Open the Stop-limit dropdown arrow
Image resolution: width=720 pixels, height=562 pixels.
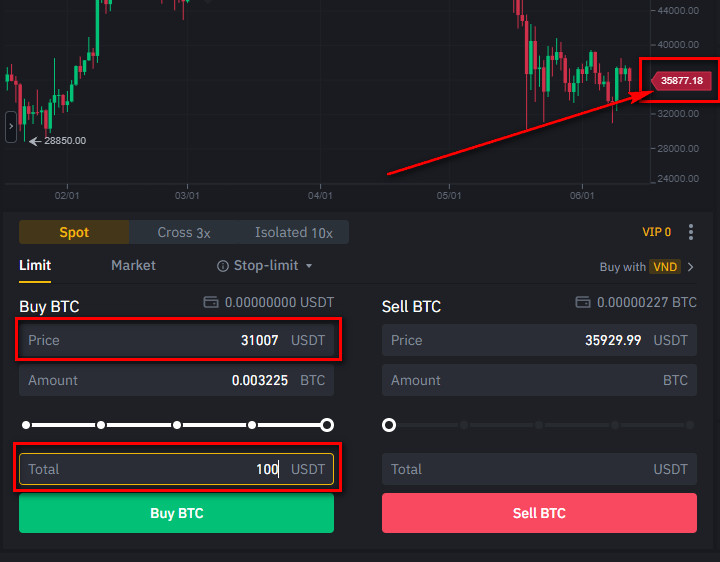click(309, 266)
